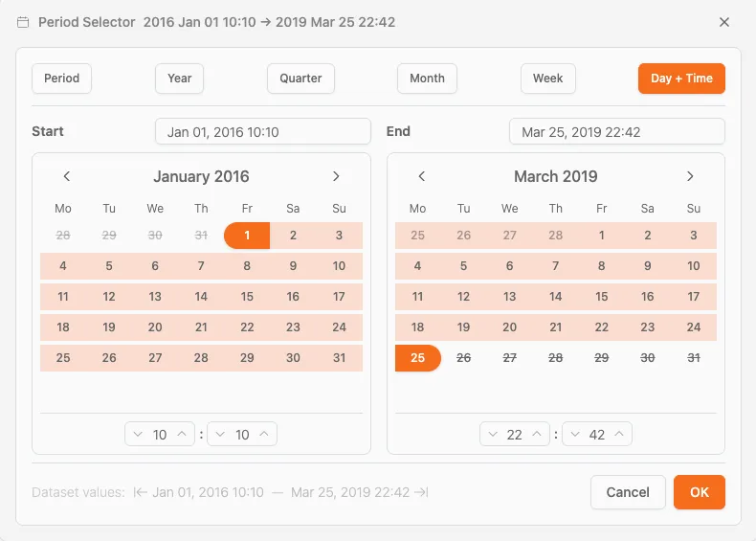The width and height of the screenshot is (756, 541).
Task: Click the Start date input field
Action: (262, 132)
